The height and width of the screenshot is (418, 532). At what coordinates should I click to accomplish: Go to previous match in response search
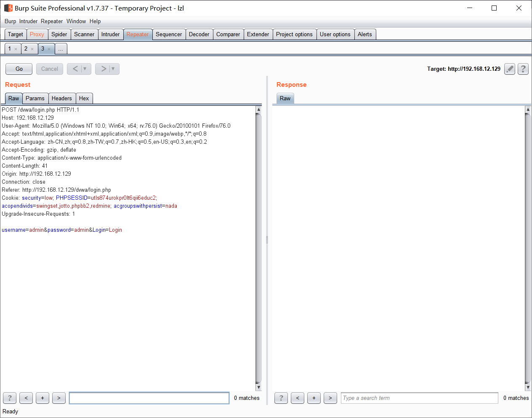pyautogui.click(x=298, y=398)
